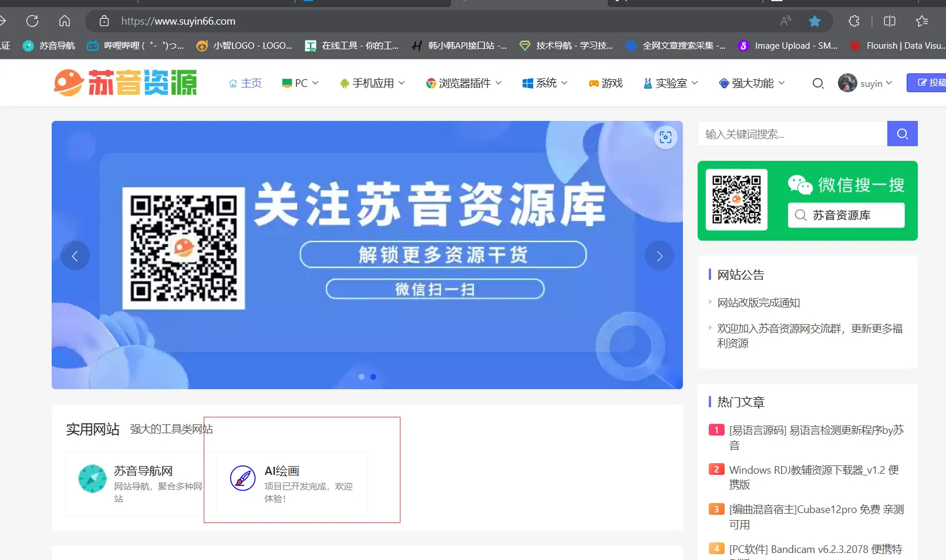This screenshot has width=946, height=560.
Task: Open the 网站改版完成通知 announcement
Action: 758,303
